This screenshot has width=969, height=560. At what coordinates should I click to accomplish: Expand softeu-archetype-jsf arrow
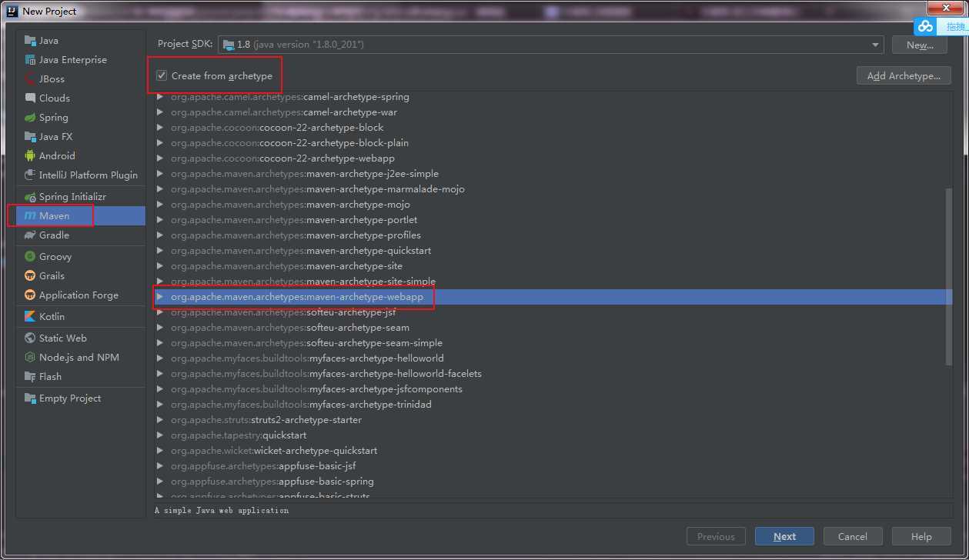click(160, 312)
